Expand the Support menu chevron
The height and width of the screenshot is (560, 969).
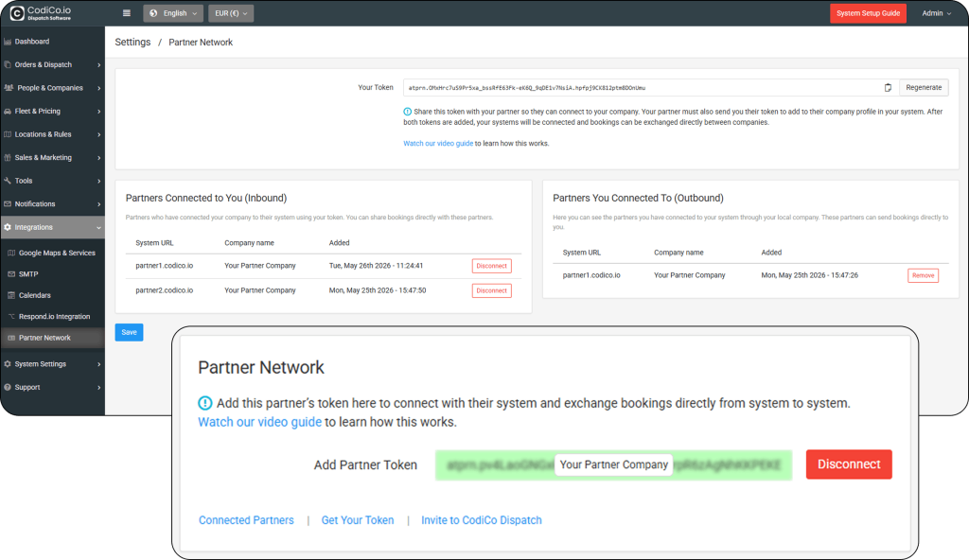pos(98,388)
